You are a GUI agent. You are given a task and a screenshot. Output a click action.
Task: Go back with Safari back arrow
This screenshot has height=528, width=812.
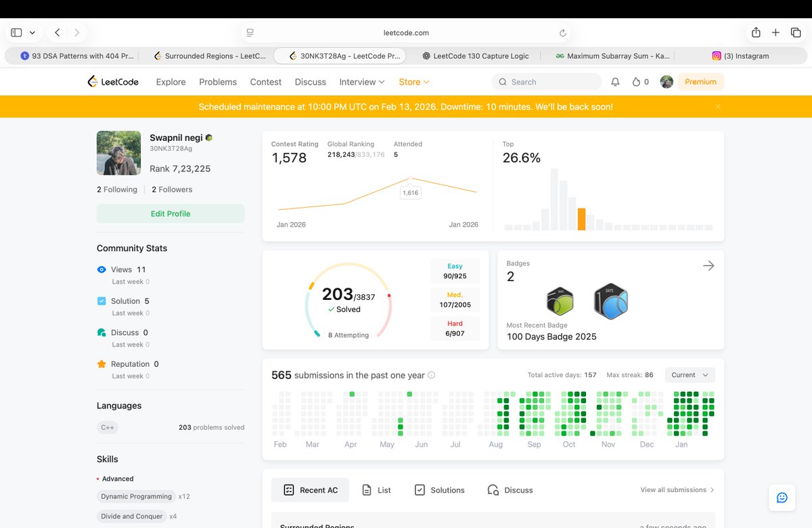(58, 32)
